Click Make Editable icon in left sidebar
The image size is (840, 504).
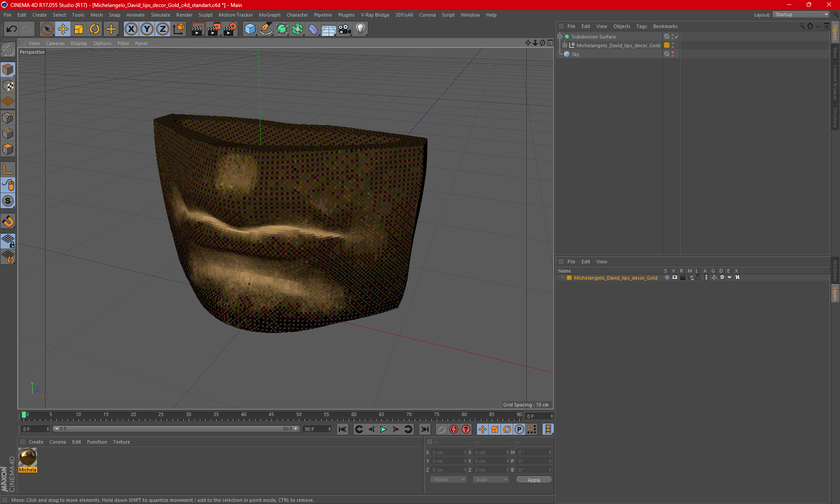pos(8,49)
